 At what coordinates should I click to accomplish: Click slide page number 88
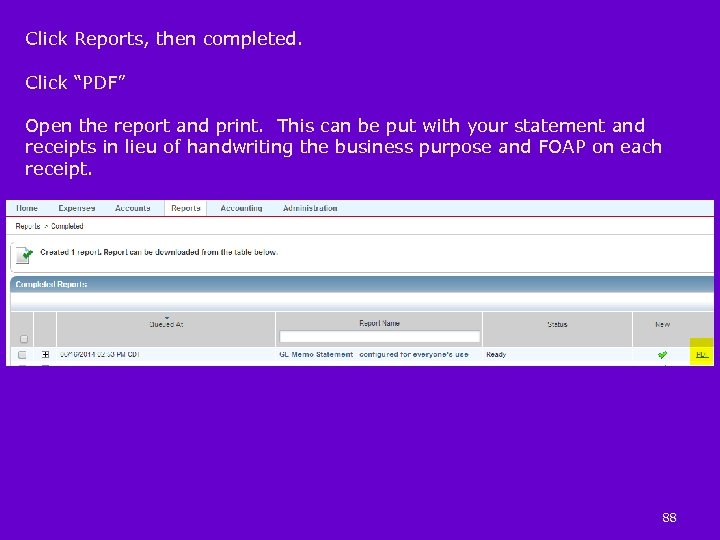pos(669,518)
